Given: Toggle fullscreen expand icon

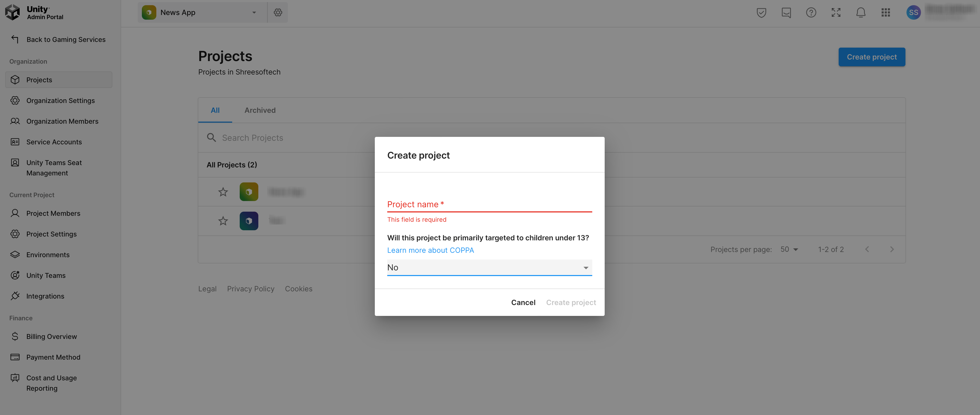Looking at the screenshot, I should tap(836, 13).
